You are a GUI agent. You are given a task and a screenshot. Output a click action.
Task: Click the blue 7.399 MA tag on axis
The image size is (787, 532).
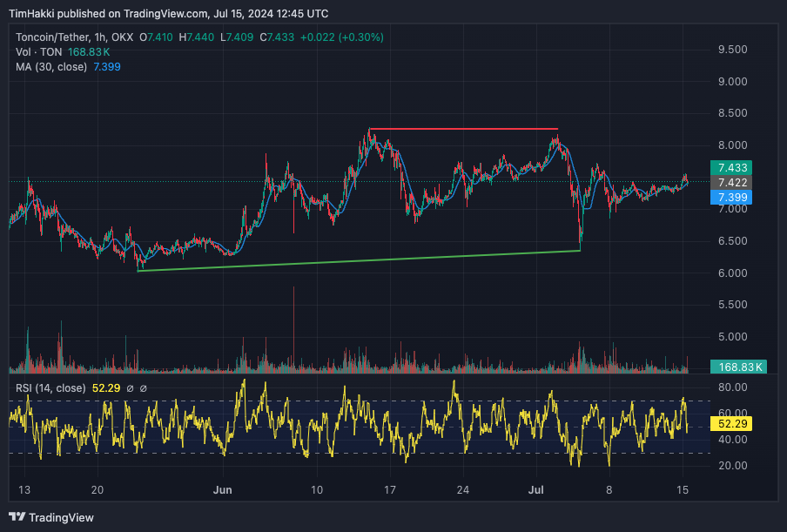[731, 198]
